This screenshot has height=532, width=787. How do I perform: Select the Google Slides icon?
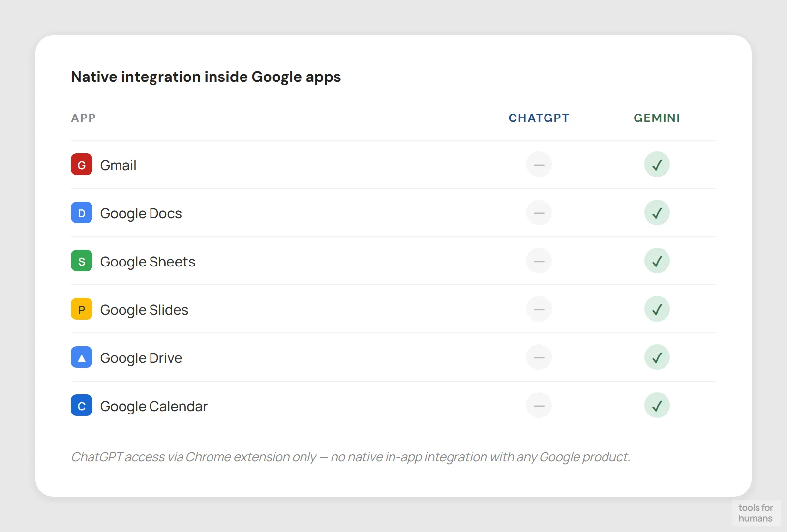point(81,309)
